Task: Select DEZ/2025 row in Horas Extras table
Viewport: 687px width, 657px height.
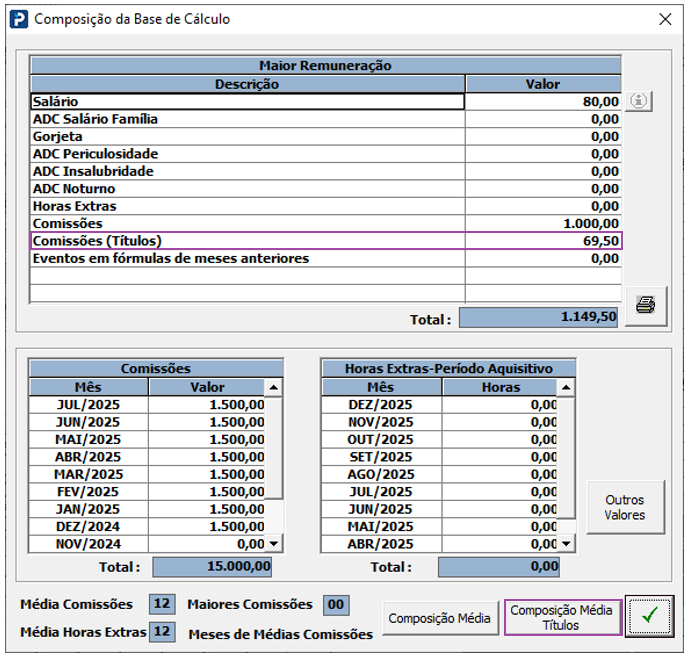Action: tap(439, 405)
